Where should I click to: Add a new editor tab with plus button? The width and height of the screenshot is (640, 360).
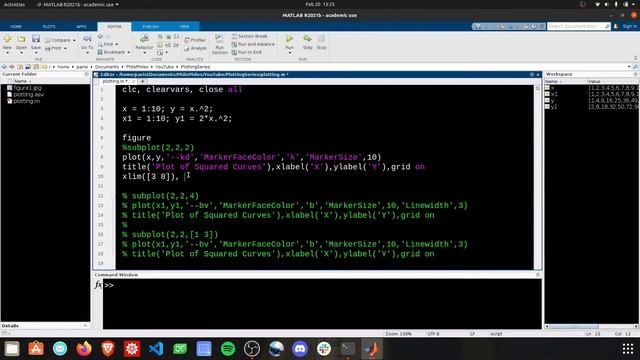pos(142,81)
